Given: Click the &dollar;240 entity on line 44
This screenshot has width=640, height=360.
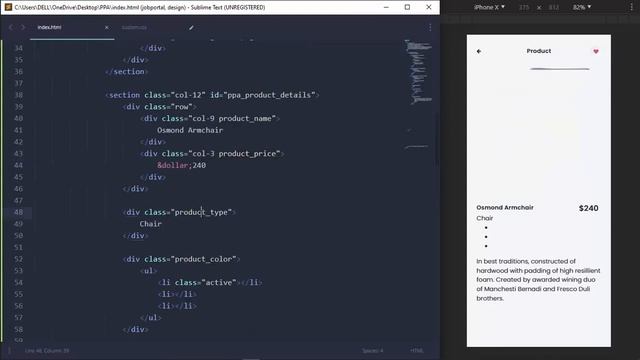Looking at the screenshot, I should 182,165.
